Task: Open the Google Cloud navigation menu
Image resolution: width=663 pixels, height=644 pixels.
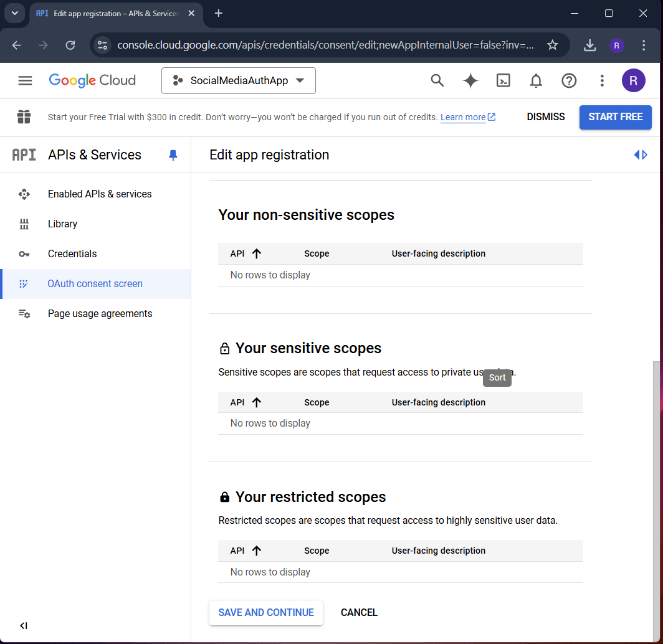Action: click(x=25, y=80)
